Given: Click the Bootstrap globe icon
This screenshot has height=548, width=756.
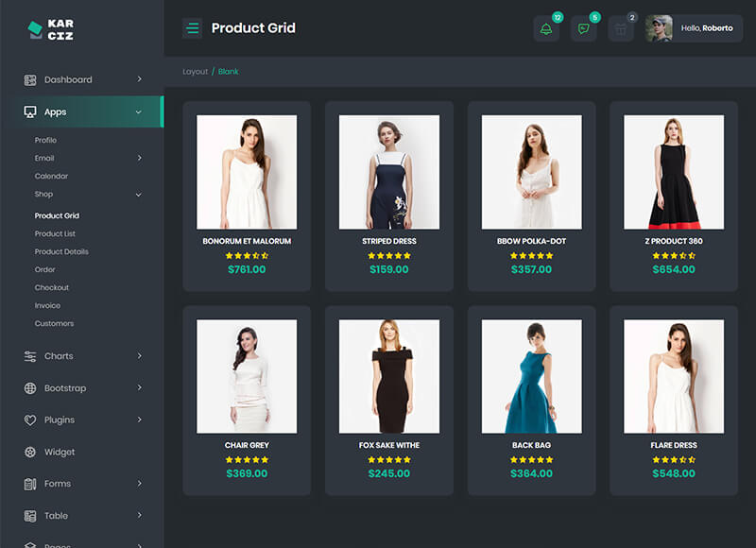Looking at the screenshot, I should [30, 388].
